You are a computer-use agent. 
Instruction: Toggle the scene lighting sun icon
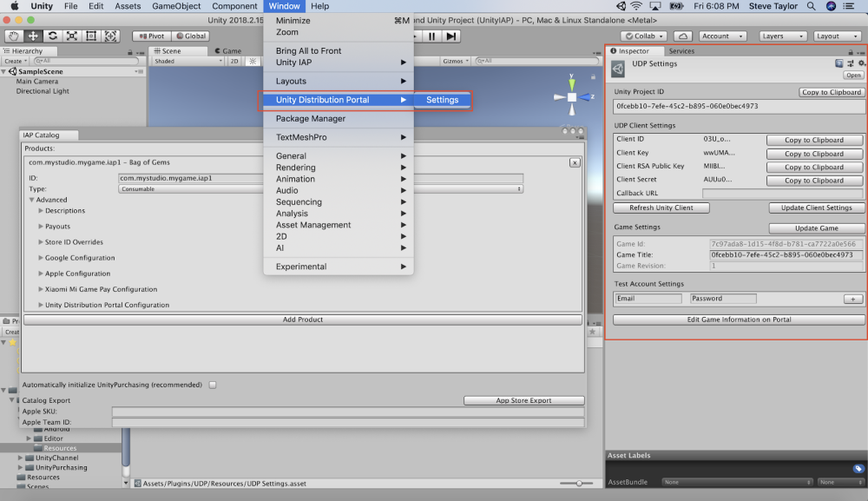[253, 61]
